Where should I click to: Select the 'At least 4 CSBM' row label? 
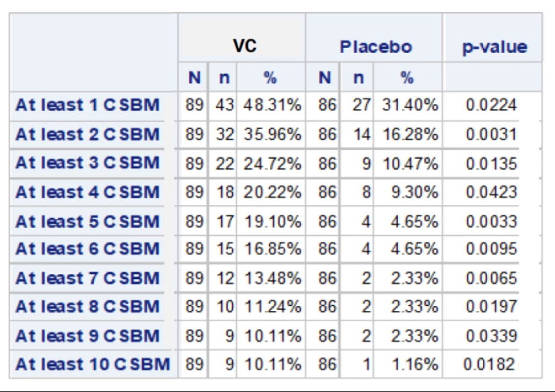pos(88,192)
